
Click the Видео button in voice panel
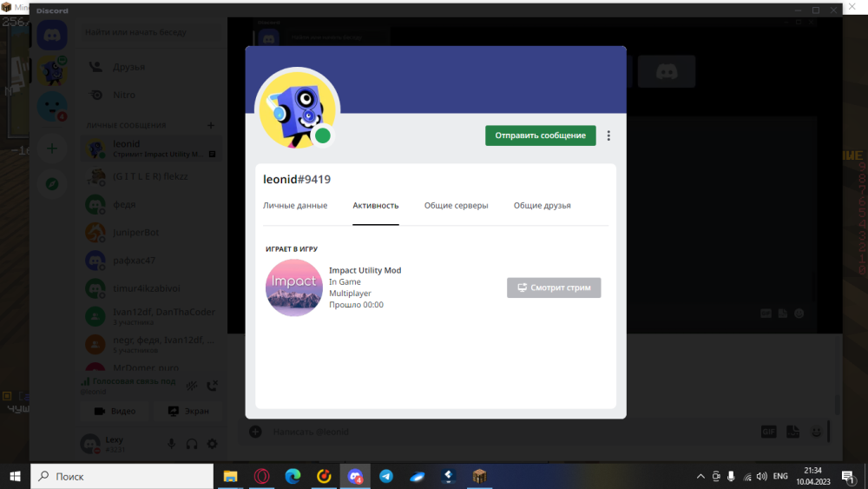115,411
